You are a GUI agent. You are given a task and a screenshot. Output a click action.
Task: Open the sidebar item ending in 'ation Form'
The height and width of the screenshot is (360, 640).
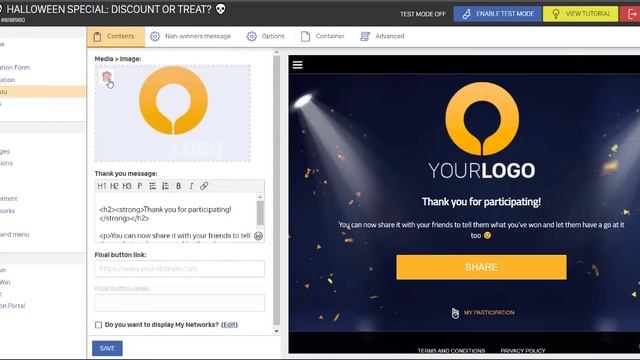coord(15,68)
